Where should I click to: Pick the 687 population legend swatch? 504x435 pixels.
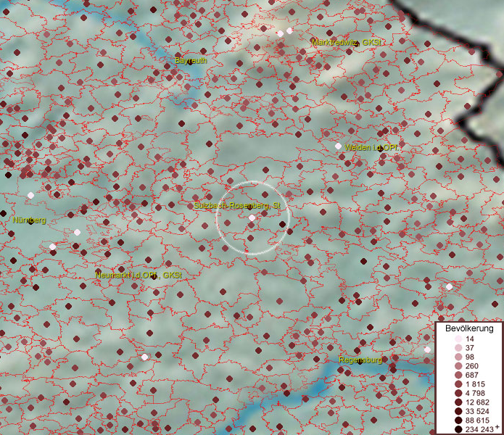click(459, 375)
